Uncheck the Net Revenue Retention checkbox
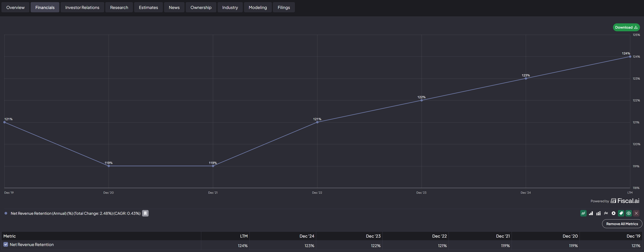This screenshot has width=644, height=252. [x=6, y=245]
